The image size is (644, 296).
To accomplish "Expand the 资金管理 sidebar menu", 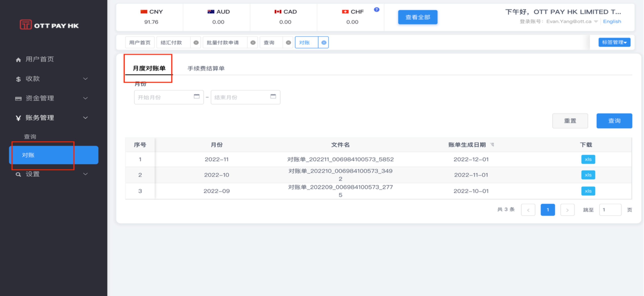I will [85, 98].
